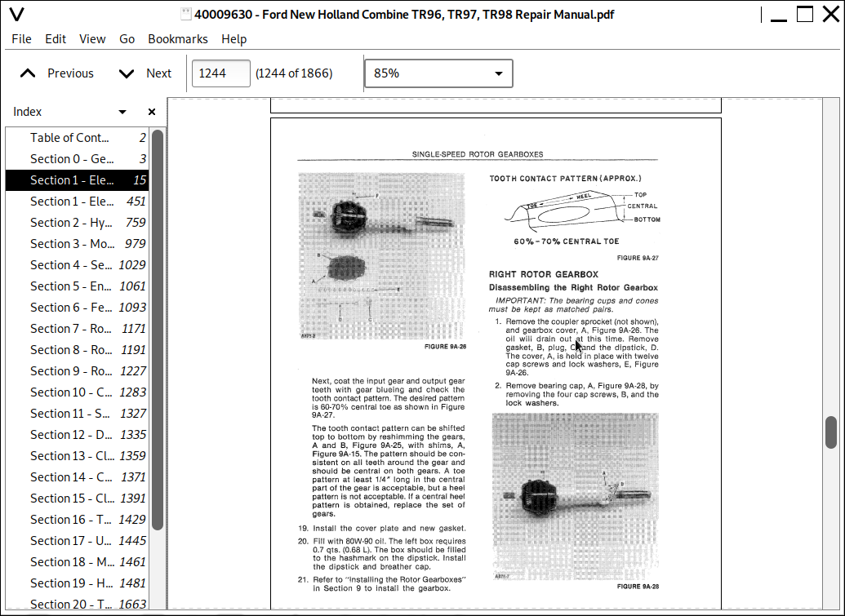Screen dimensions: 845x616
Task: Jump to Section 7 at page 1171
Action: (x=77, y=329)
